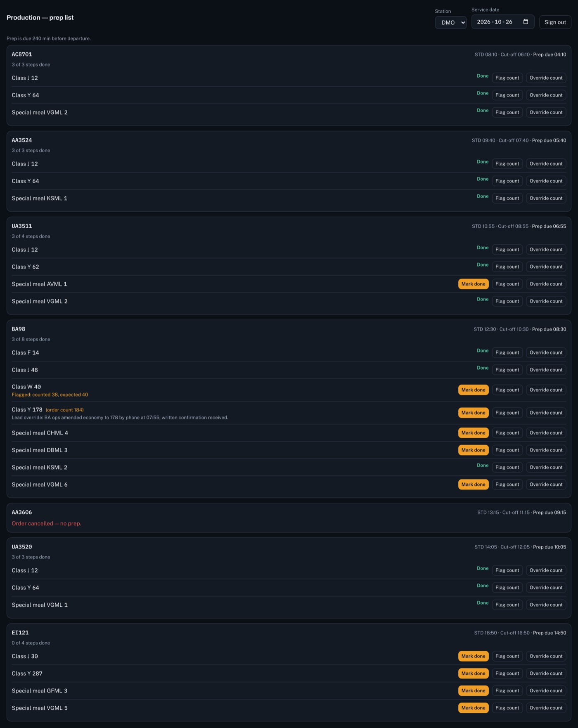Mark done BA98 Class W 40
The width and height of the screenshot is (578, 728).
474,390
